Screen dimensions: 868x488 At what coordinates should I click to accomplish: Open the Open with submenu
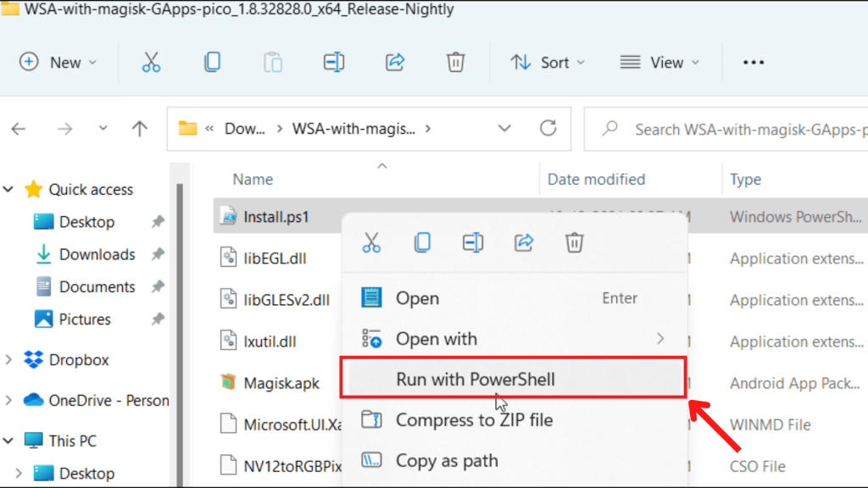(514, 339)
